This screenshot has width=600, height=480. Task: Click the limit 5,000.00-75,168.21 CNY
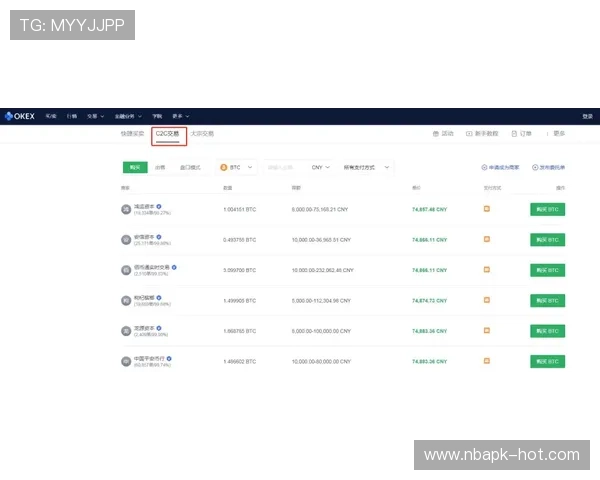coord(320,209)
